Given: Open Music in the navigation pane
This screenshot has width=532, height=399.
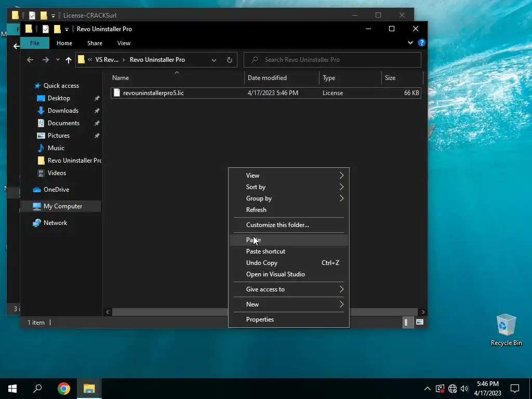Looking at the screenshot, I should point(56,148).
